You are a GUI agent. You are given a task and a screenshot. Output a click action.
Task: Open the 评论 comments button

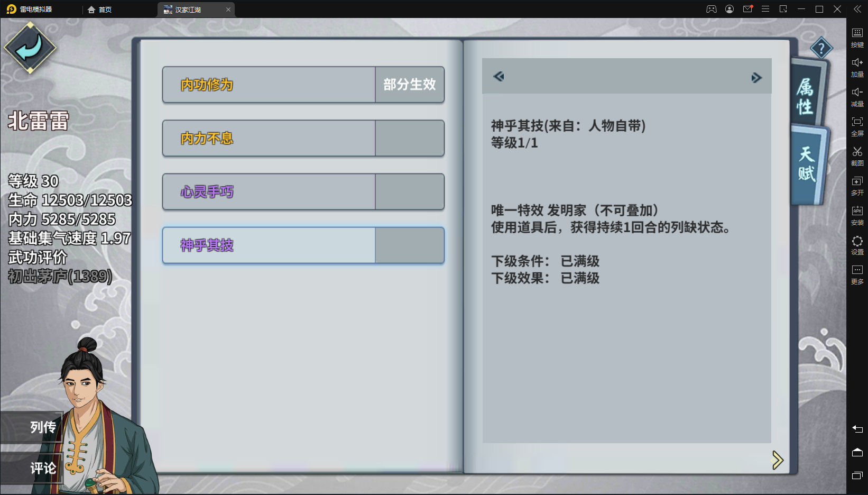tap(32, 468)
